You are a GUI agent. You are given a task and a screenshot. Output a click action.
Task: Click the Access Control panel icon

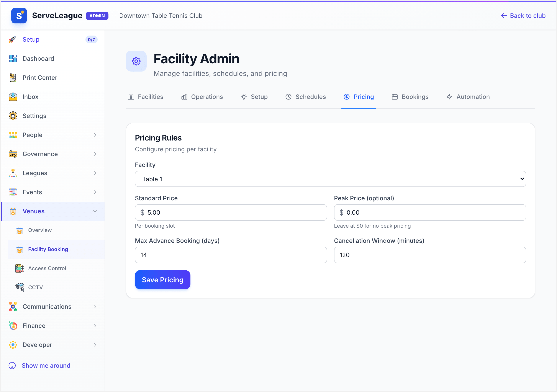coord(19,268)
